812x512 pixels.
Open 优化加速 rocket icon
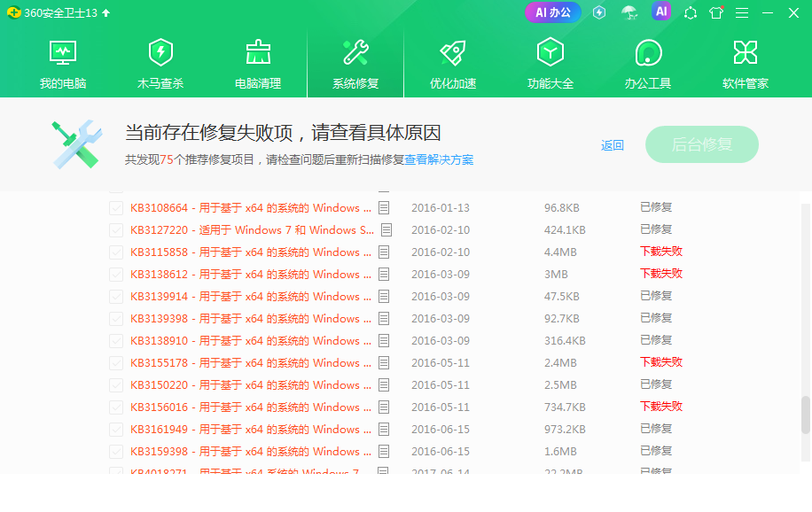tap(453, 53)
